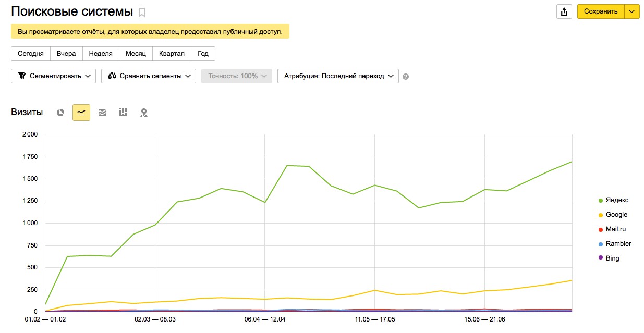This screenshot has width=644, height=333.
Task: Click the bookmark icon beside the report title
Action: pyautogui.click(x=142, y=13)
